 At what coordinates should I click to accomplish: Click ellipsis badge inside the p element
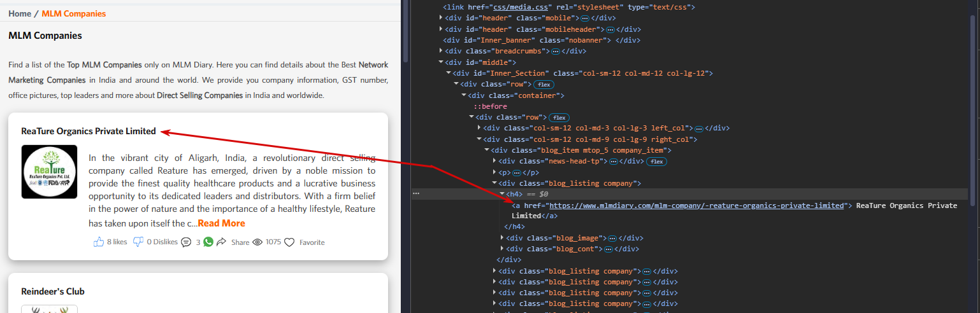click(516, 172)
